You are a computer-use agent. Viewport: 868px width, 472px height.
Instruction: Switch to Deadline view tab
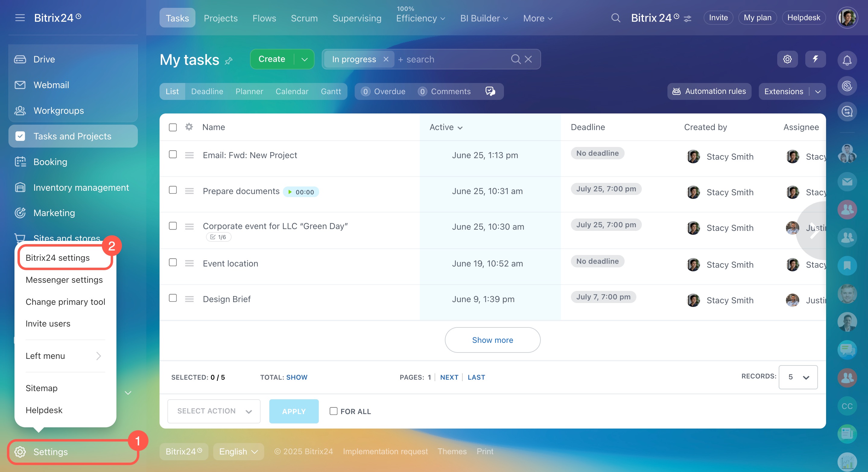[207, 91]
